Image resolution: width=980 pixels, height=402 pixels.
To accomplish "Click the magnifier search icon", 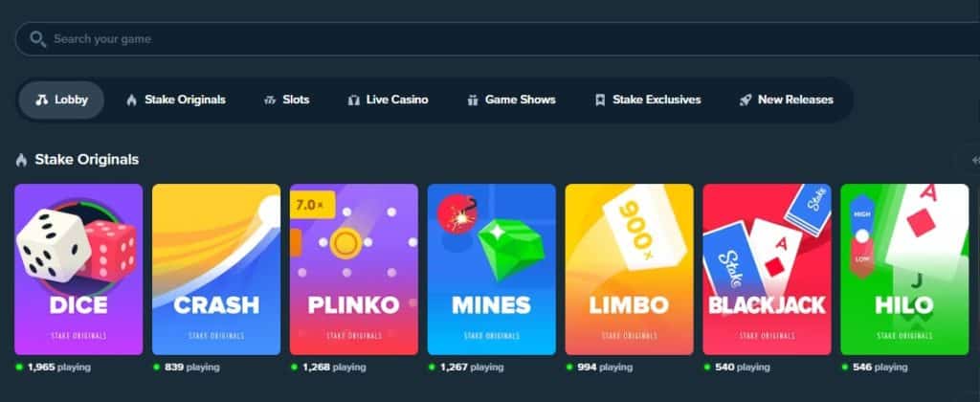I will point(37,38).
